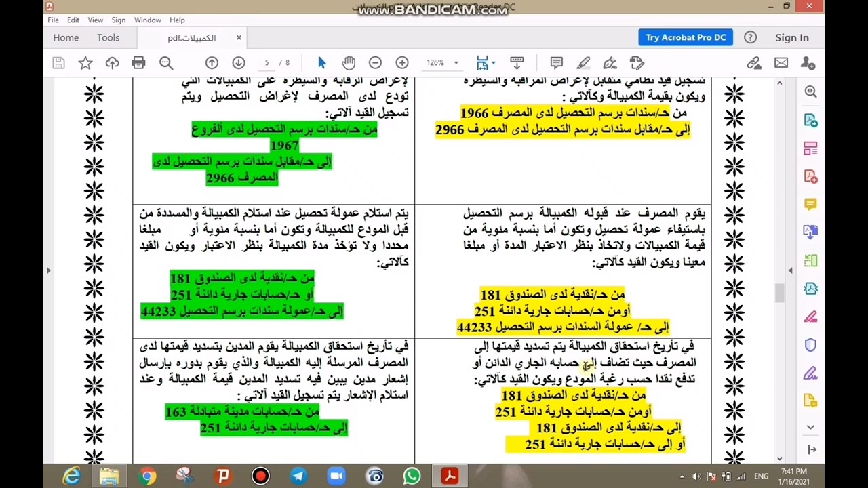Click the page number field showing 5
The height and width of the screenshot is (488, 868).
pyautogui.click(x=267, y=63)
